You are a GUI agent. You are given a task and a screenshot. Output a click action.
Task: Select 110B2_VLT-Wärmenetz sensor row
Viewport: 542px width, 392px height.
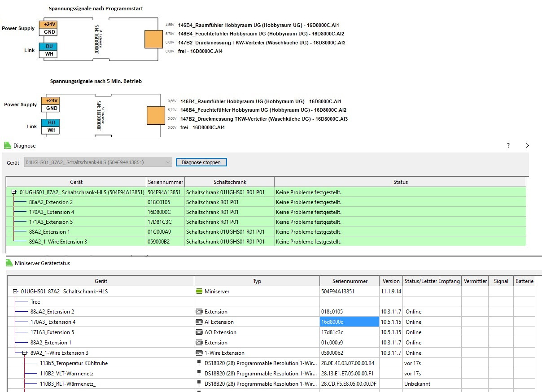(x=66, y=374)
